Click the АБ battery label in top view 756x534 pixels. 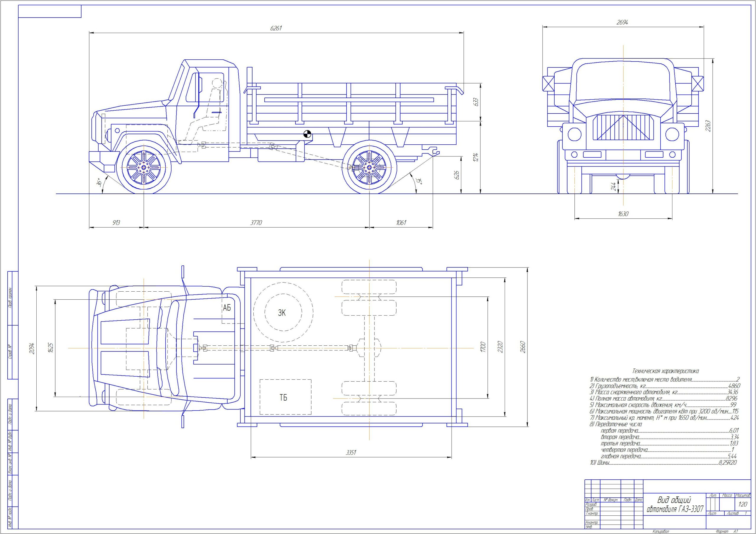point(227,308)
